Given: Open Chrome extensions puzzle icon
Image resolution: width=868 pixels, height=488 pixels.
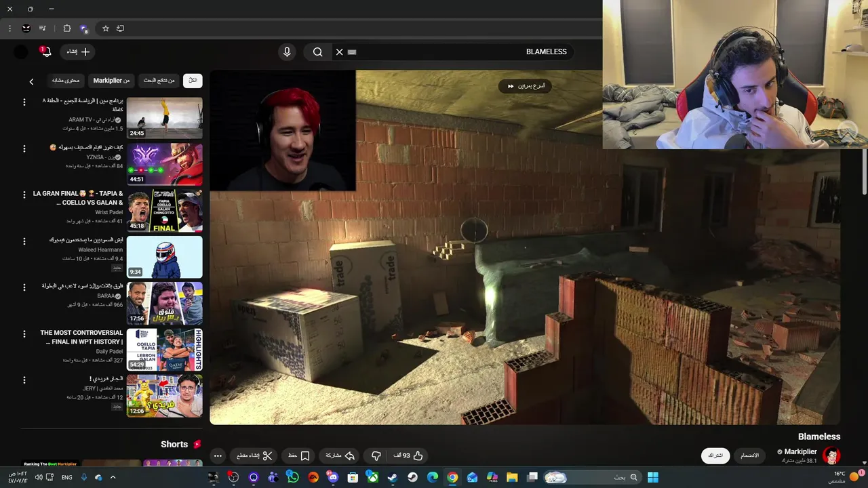Looking at the screenshot, I should [x=66, y=28].
